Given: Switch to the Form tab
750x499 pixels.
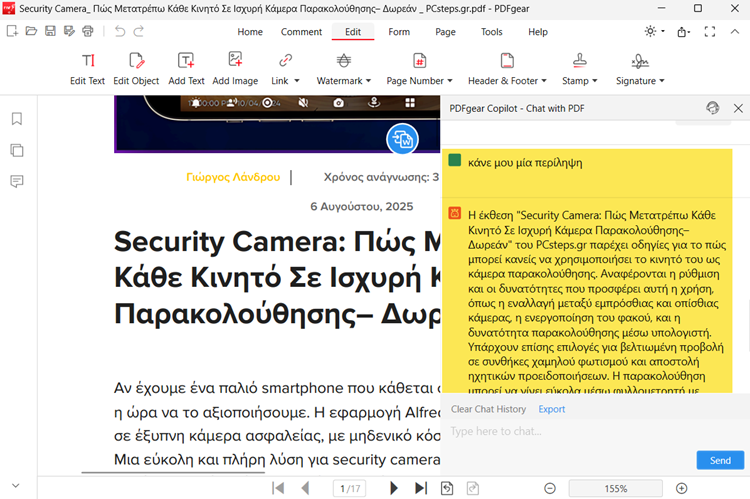Looking at the screenshot, I should [399, 32].
